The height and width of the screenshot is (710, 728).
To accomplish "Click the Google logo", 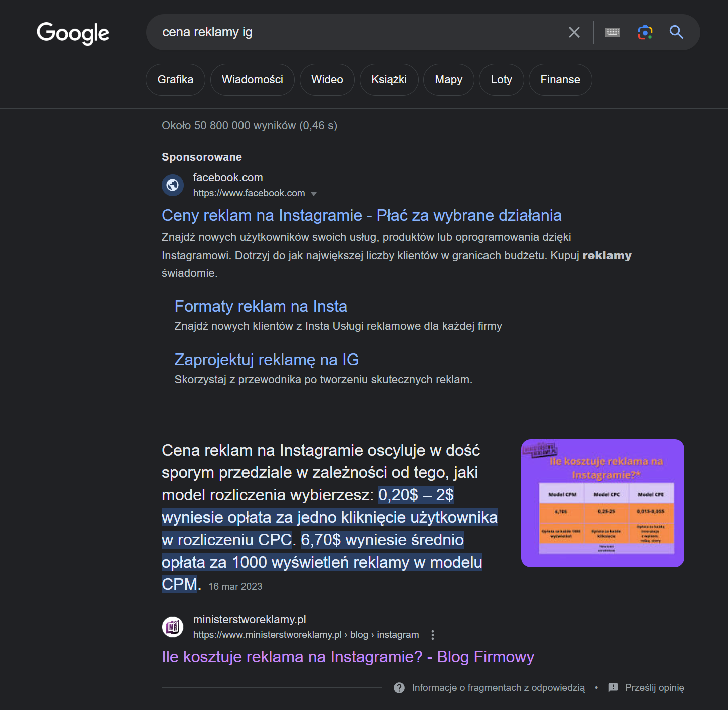I will point(73,33).
